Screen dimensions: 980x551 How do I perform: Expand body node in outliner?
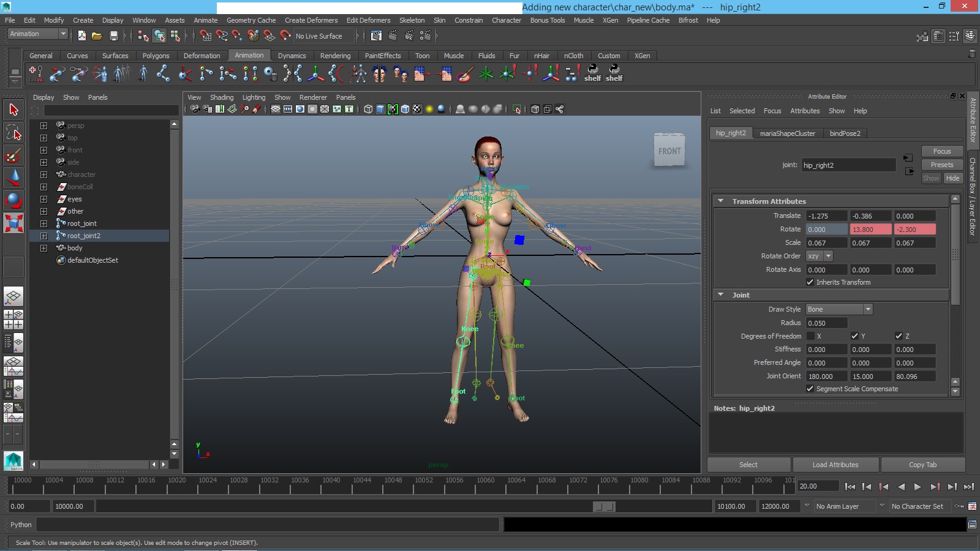(x=43, y=248)
